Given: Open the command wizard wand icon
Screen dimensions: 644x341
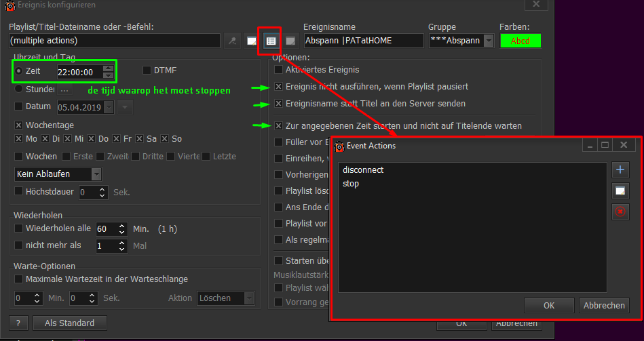Looking at the screenshot, I should pos(232,41).
